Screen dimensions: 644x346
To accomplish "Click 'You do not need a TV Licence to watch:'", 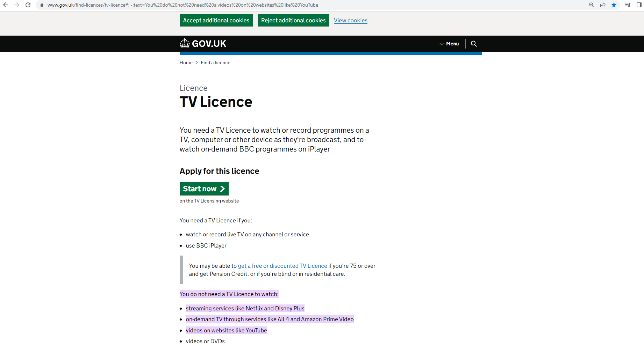I will 229,294.
